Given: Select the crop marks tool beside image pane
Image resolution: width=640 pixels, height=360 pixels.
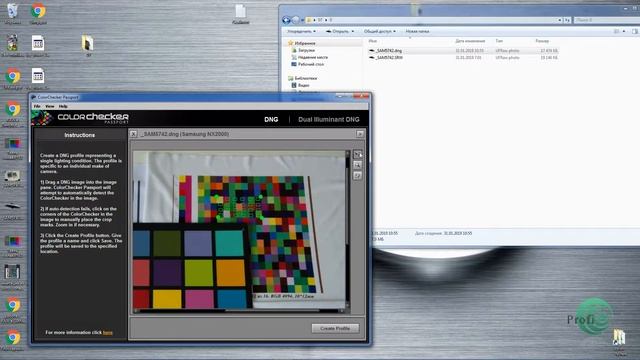Looking at the screenshot, I should pyautogui.click(x=358, y=154).
